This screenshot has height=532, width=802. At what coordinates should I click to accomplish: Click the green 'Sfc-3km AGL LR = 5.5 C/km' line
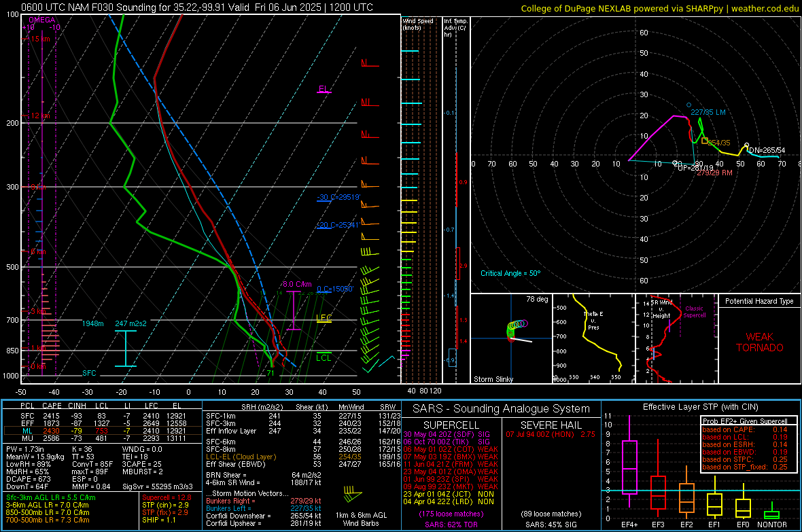[x=51, y=498]
